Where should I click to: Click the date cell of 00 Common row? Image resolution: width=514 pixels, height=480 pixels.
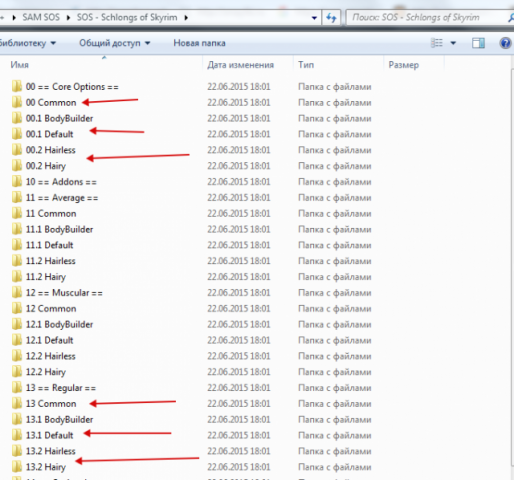point(239,102)
